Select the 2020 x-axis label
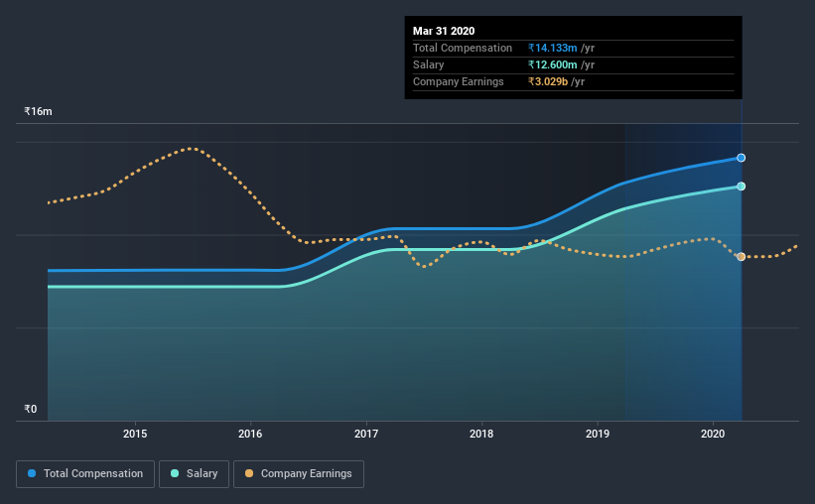The height and width of the screenshot is (504, 815). pos(713,434)
